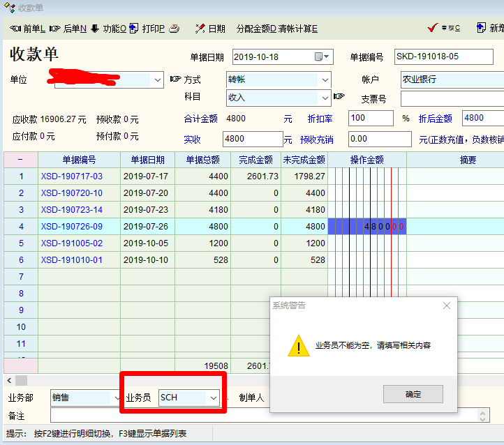Click the horizontal scrollbar left arrow
The width and height of the screenshot is (504, 445).
[x=9, y=380]
